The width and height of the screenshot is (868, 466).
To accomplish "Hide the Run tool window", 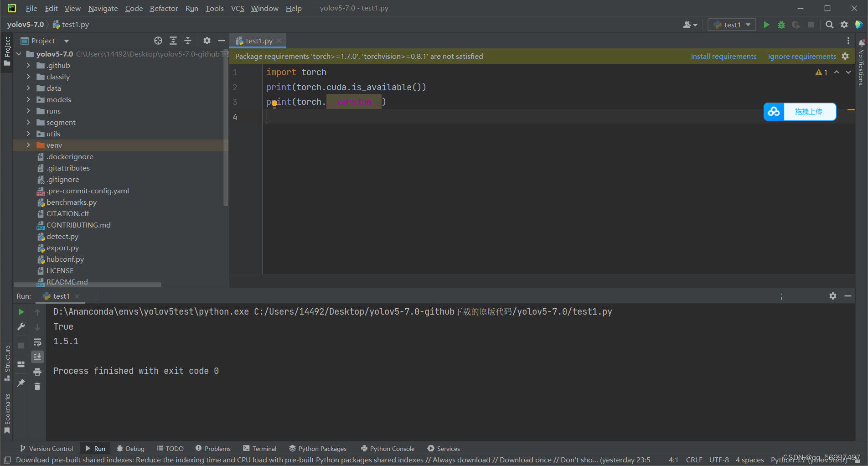I will [848, 296].
